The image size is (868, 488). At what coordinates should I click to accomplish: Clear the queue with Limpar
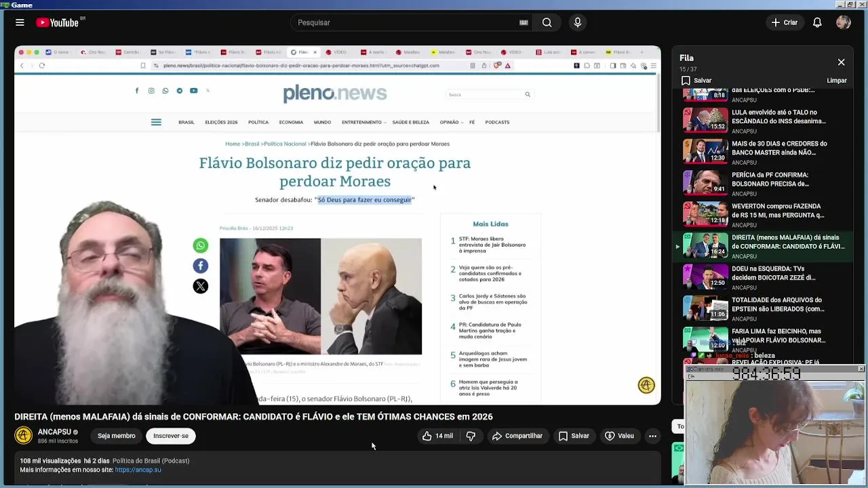836,80
